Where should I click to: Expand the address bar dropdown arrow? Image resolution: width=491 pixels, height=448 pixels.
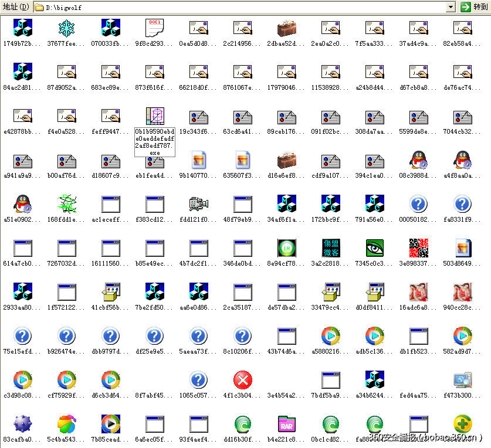point(451,7)
